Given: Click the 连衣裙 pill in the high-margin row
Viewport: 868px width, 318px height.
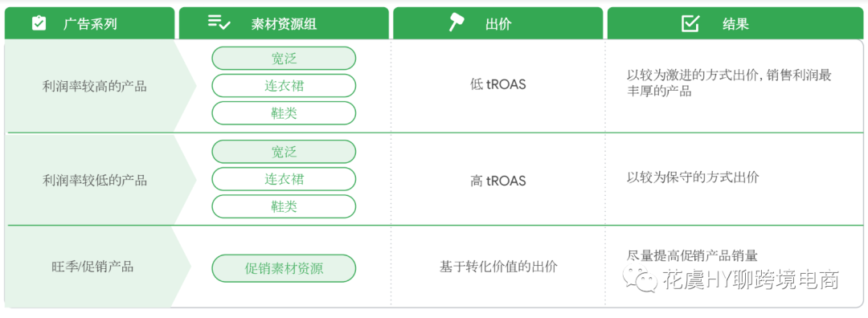Looking at the screenshot, I should 284,86.
